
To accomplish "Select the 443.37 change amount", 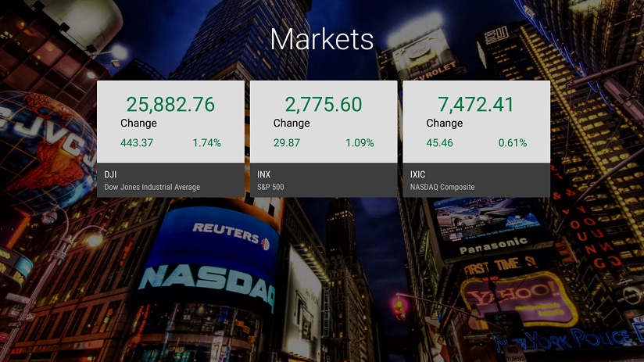I will tap(137, 143).
